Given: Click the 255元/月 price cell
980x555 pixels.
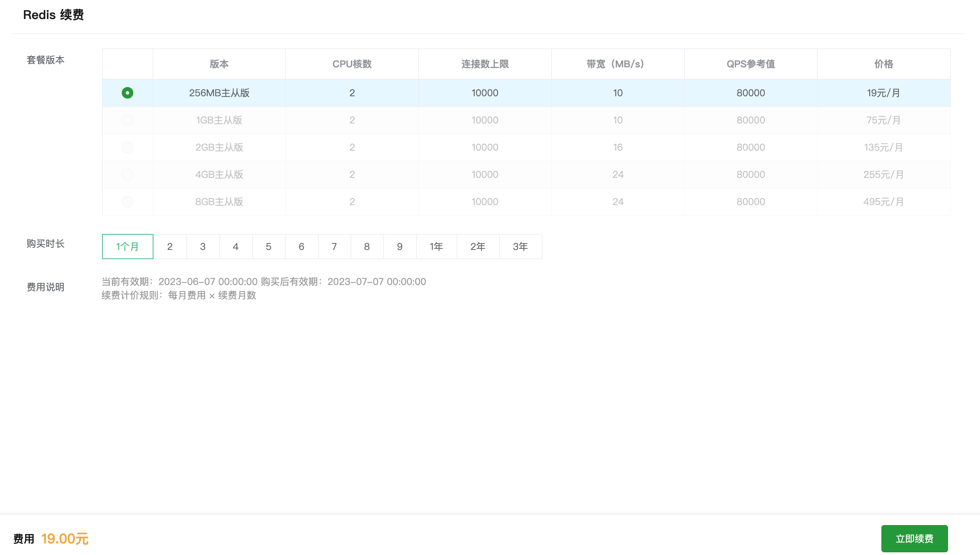Looking at the screenshot, I should (884, 174).
